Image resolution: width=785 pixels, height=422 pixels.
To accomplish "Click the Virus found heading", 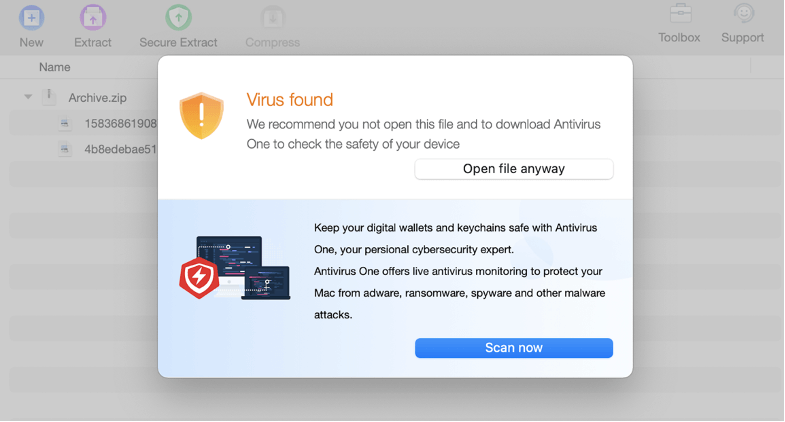I will (289, 100).
